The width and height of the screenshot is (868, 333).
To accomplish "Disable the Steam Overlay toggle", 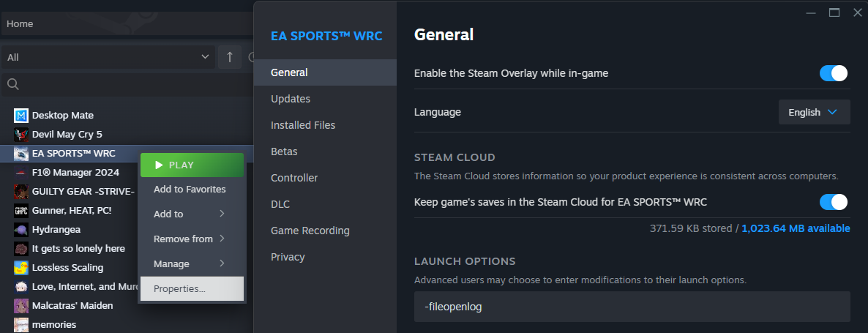I will [x=834, y=73].
